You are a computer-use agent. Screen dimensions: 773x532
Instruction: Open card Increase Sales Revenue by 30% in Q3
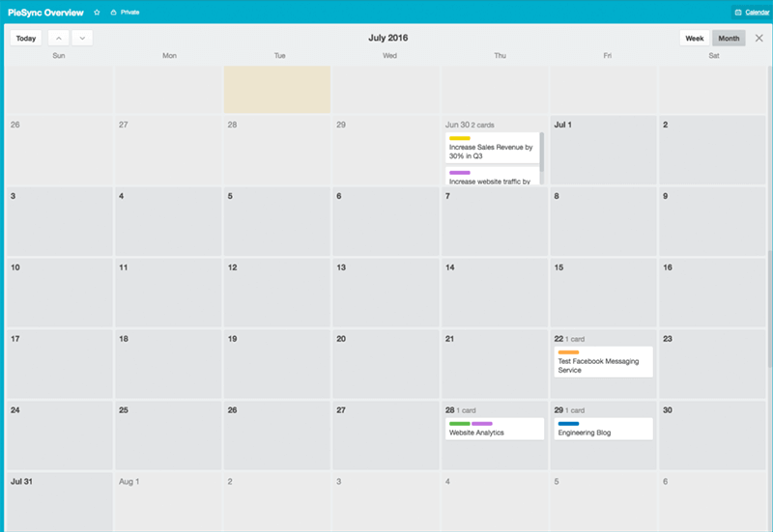[492, 148]
